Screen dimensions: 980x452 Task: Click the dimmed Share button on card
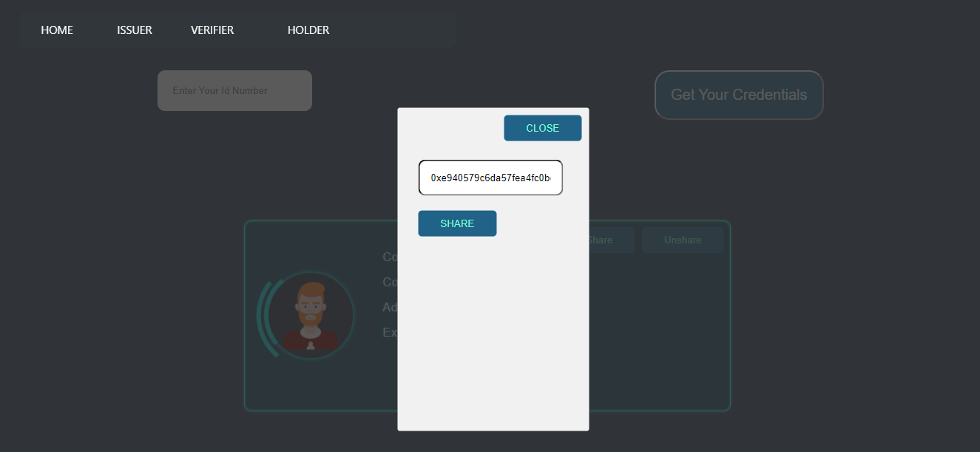(611, 240)
